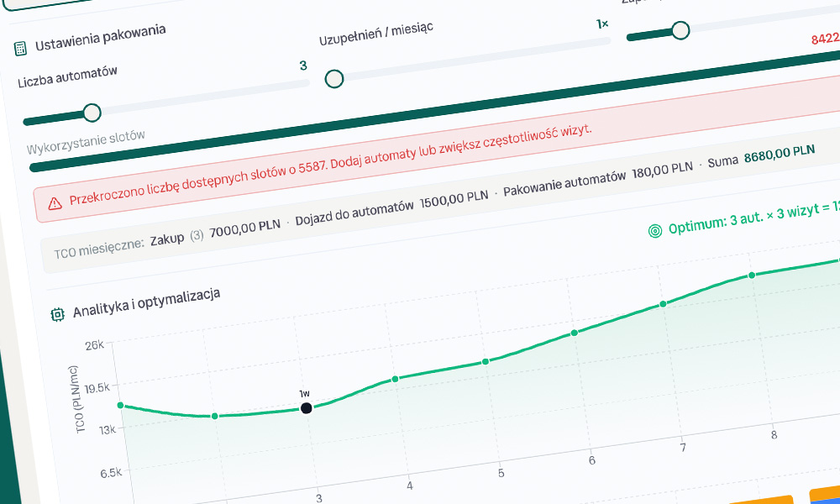Click the Wykorzystanie slotów progress bar
840x504 pixels.
[x=434, y=112]
